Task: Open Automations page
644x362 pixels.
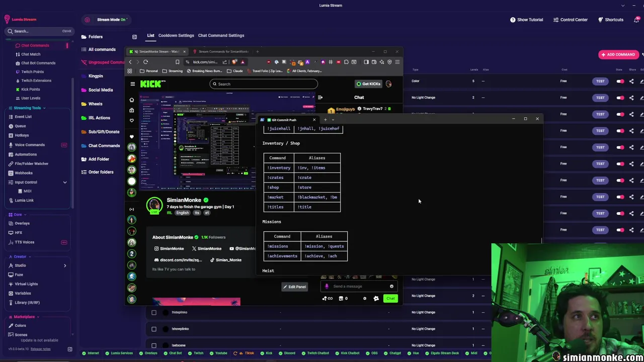Action: click(26, 154)
